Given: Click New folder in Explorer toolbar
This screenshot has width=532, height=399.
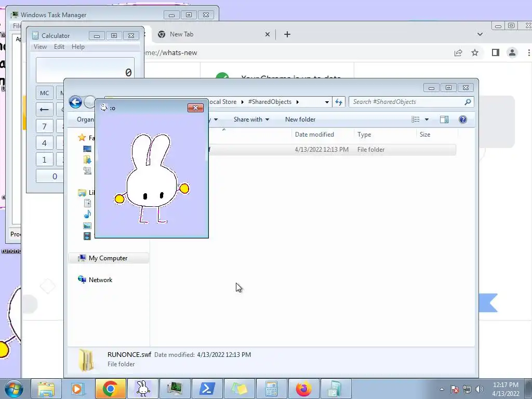Looking at the screenshot, I should 300,119.
